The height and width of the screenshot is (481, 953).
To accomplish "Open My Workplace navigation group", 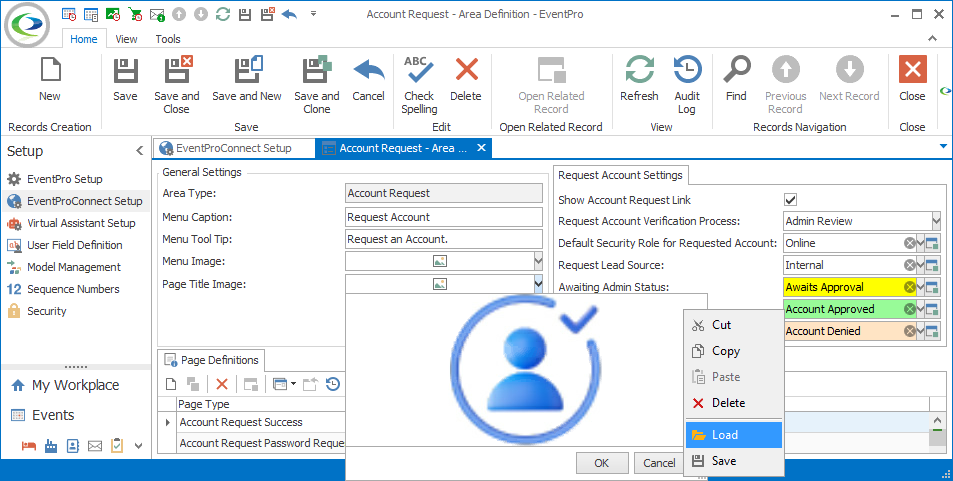I will coord(75,385).
